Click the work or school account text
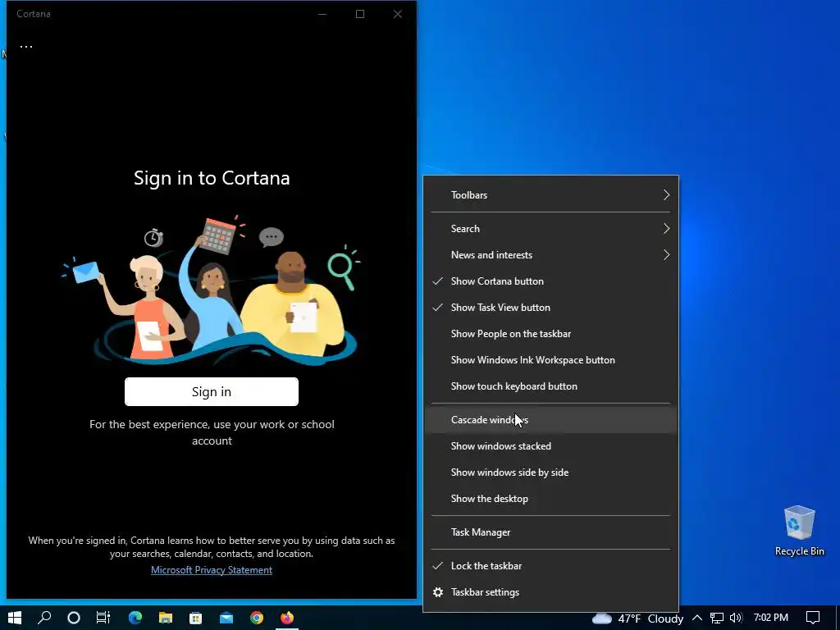 click(212, 432)
